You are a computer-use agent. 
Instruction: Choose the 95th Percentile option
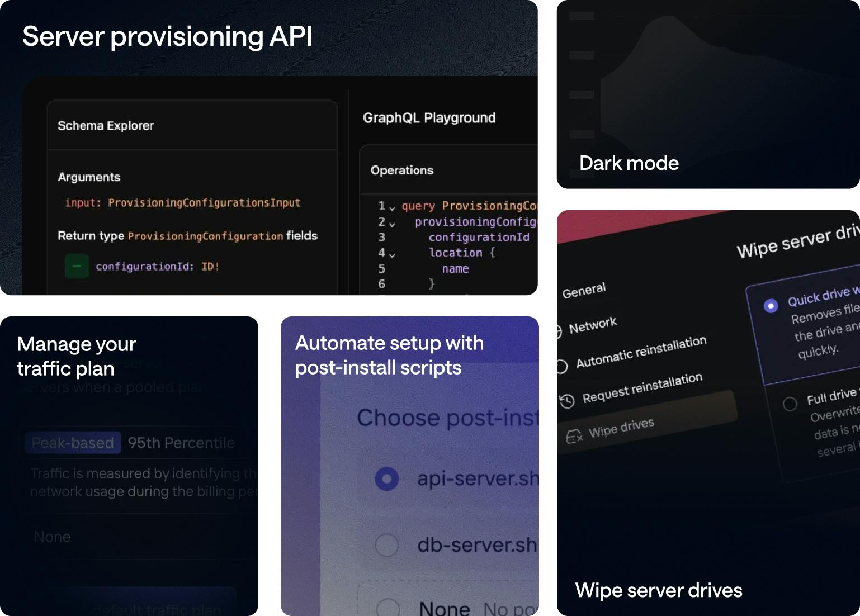[x=182, y=443]
